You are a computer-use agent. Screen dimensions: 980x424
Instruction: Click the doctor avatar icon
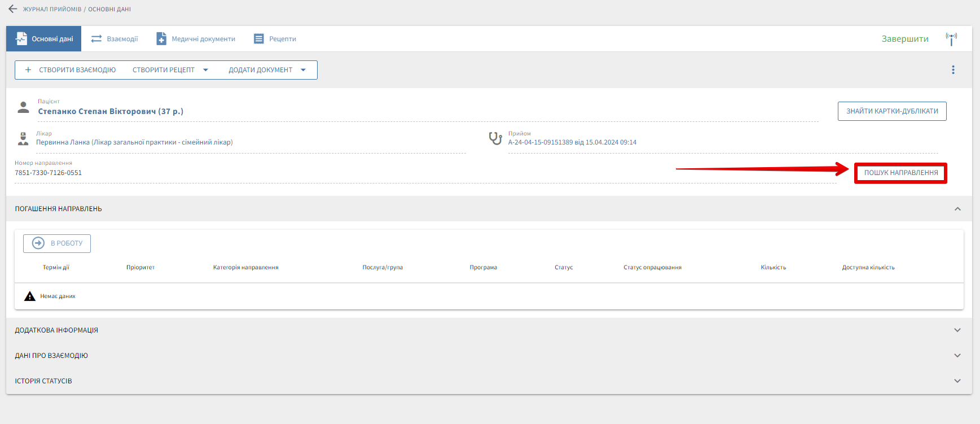23,139
